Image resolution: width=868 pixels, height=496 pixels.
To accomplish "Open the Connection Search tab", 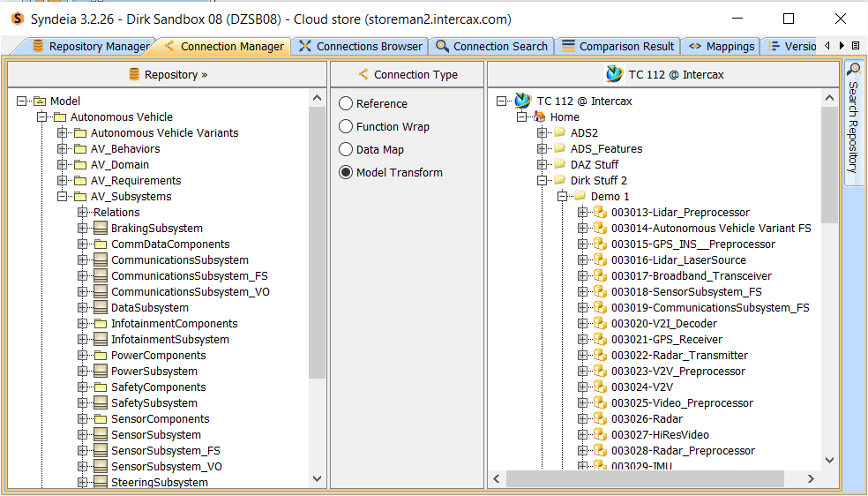I will [x=492, y=47].
